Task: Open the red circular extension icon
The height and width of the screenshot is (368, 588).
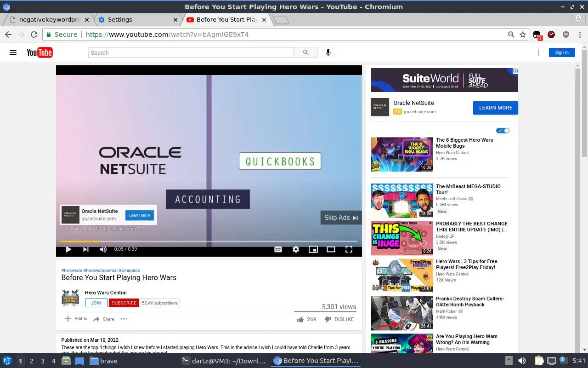Action: [551, 34]
